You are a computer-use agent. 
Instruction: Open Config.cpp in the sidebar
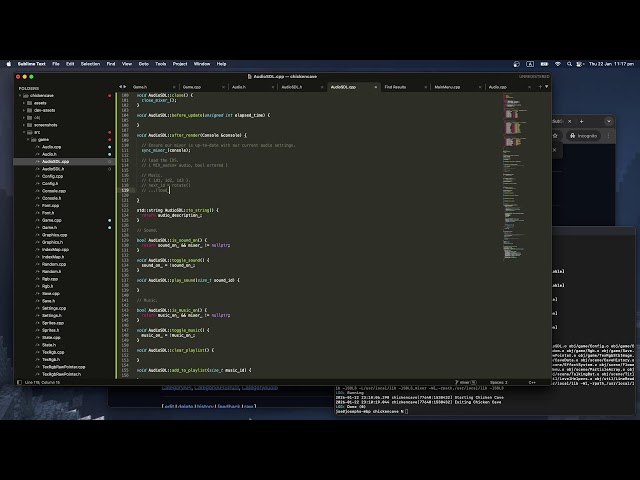click(52, 176)
